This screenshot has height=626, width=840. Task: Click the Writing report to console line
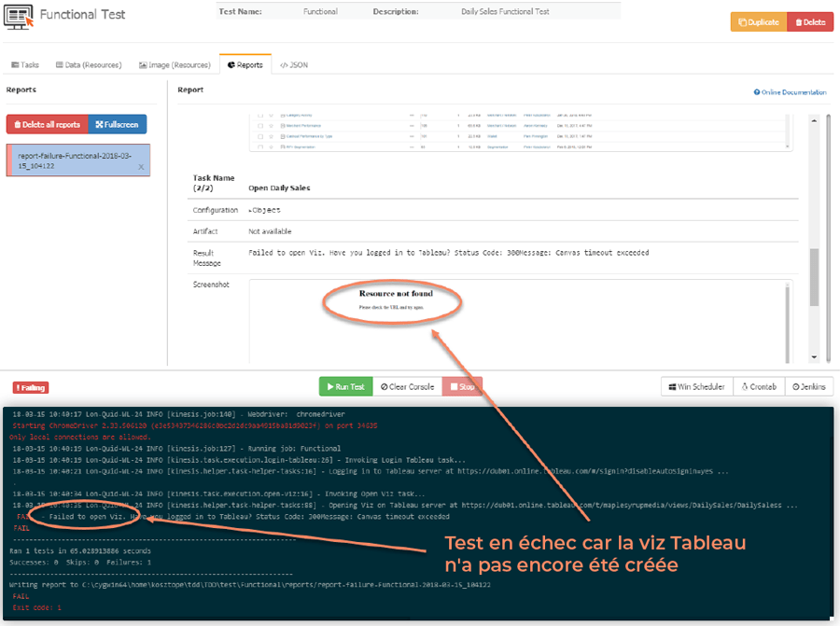pos(249,585)
